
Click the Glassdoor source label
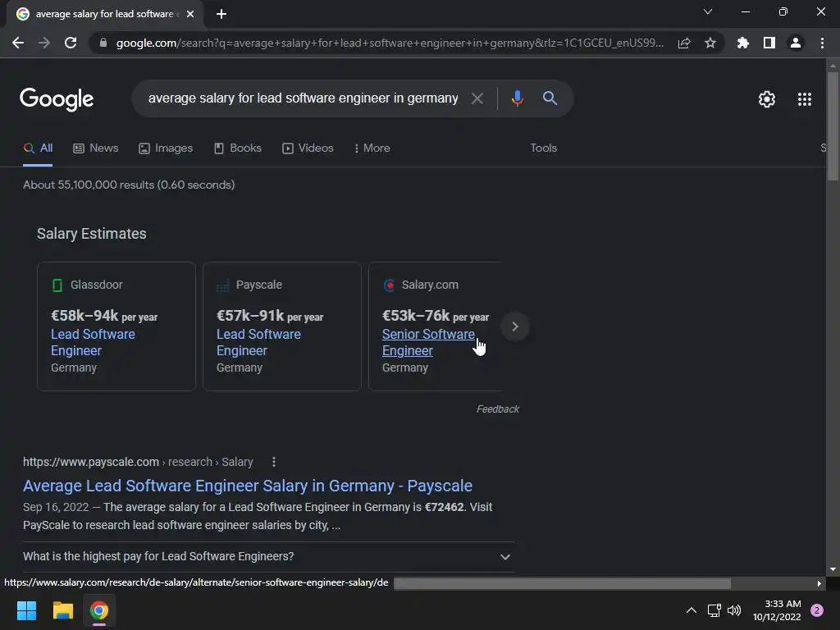(x=97, y=285)
